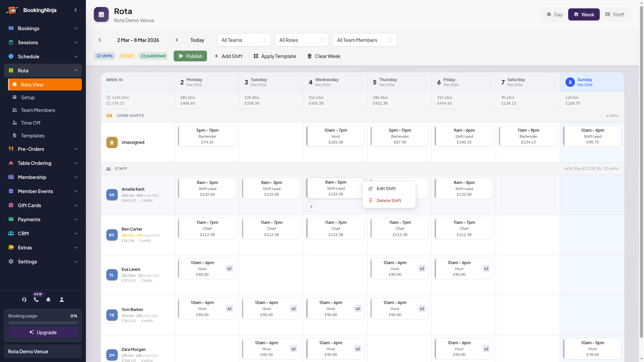
Task: Click Amelia Kent's AK avatar
Action: coord(112,195)
